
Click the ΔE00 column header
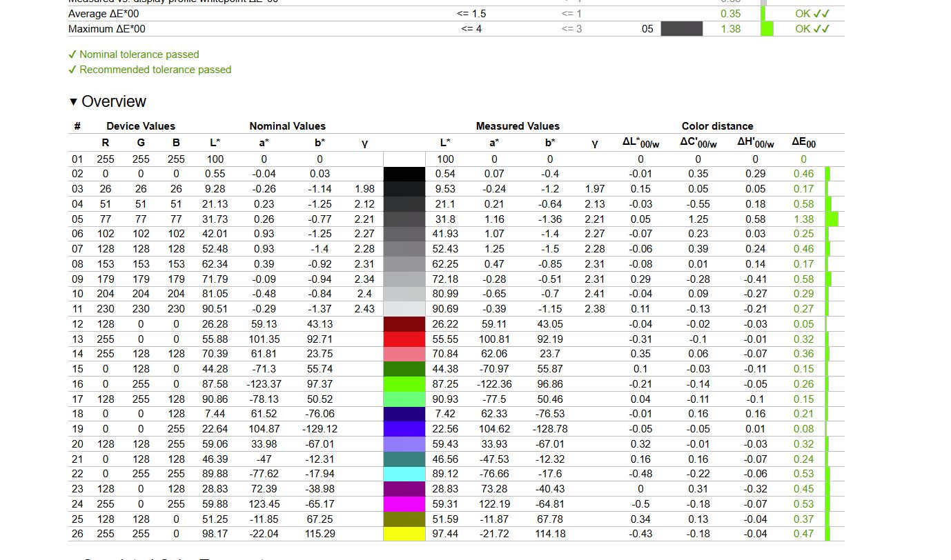coord(803,143)
